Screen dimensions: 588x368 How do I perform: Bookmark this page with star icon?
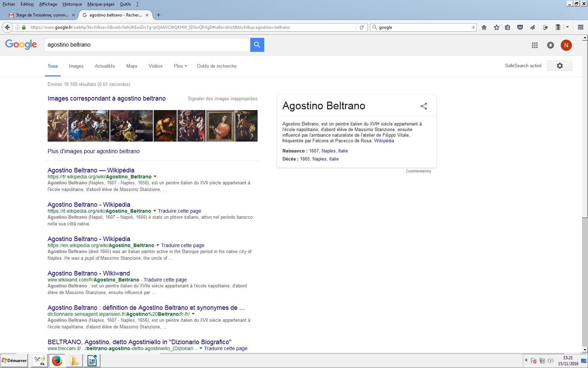[x=496, y=27]
